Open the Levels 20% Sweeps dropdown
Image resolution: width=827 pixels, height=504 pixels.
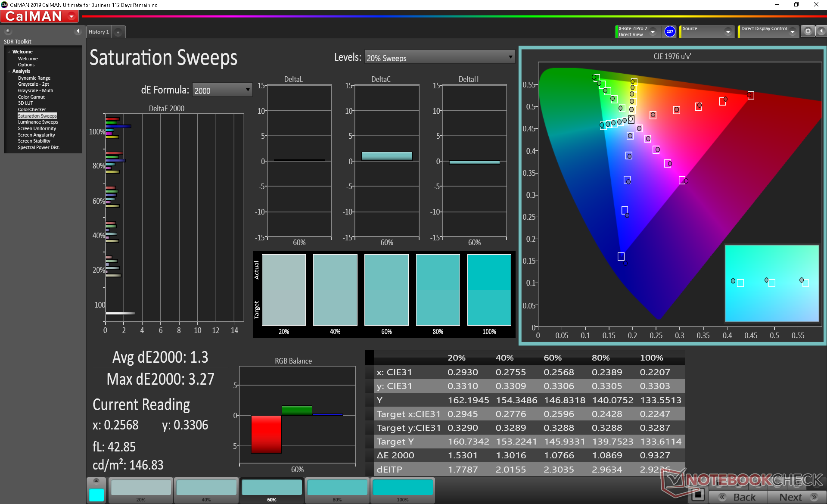coord(439,58)
